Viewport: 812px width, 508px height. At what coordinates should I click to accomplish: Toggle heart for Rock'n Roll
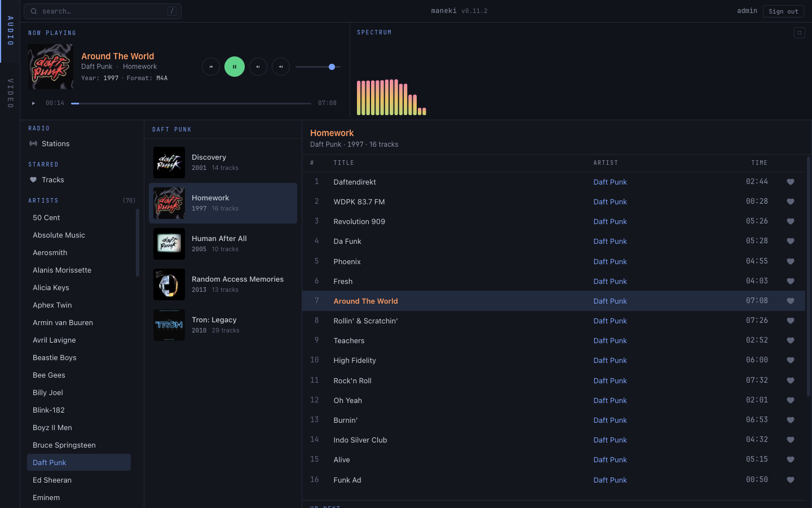(791, 380)
